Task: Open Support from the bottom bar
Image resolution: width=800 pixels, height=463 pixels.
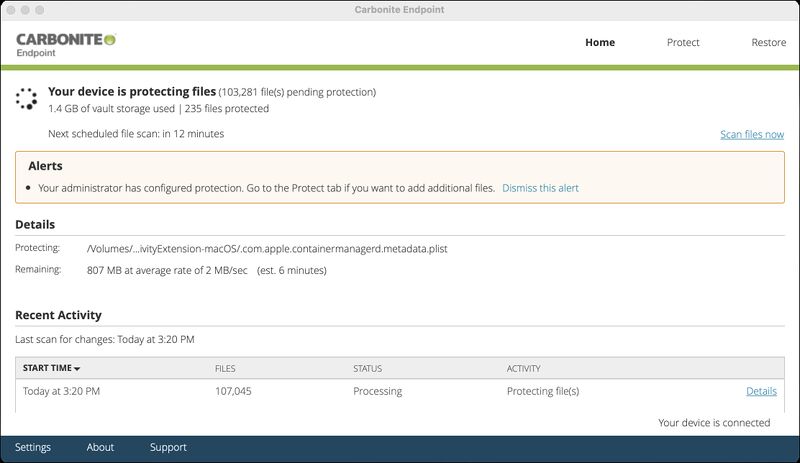Action: [168, 447]
